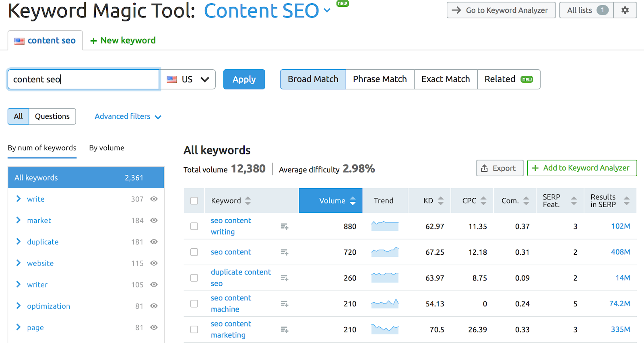Image resolution: width=644 pixels, height=343 pixels.
Task: Click add-to-list icon for seo content row
Action: (285, 252)
